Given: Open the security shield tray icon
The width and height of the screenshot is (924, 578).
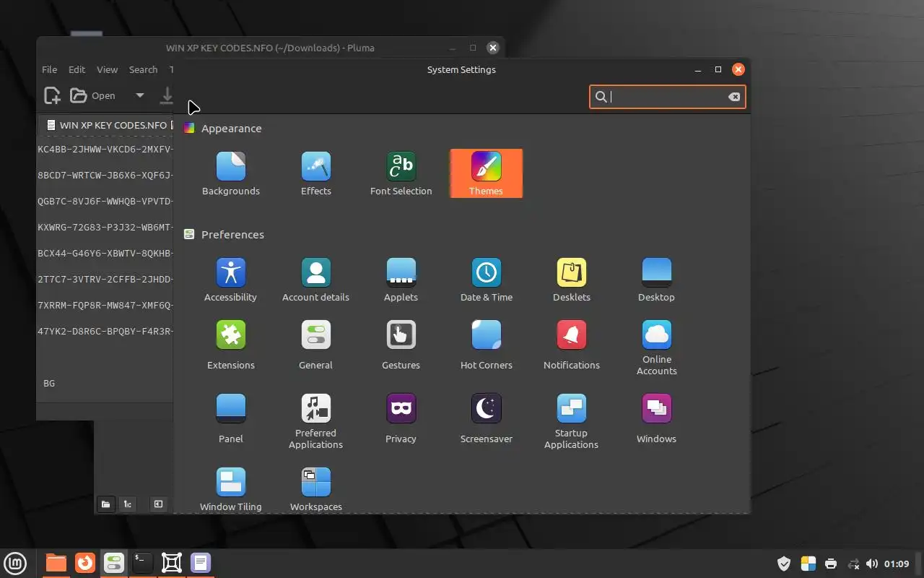Looking at the screenshot, I should pos(784,564).
